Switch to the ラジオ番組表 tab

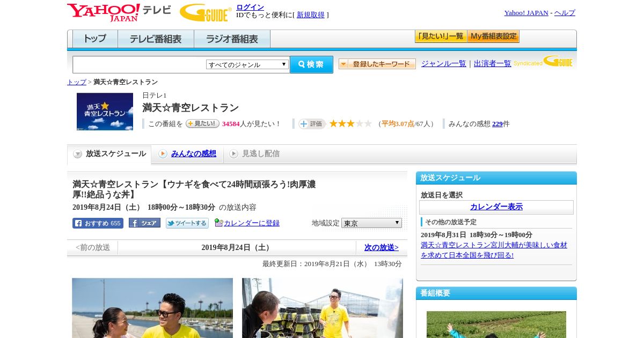pyautogui.click(x=232, y=39)
